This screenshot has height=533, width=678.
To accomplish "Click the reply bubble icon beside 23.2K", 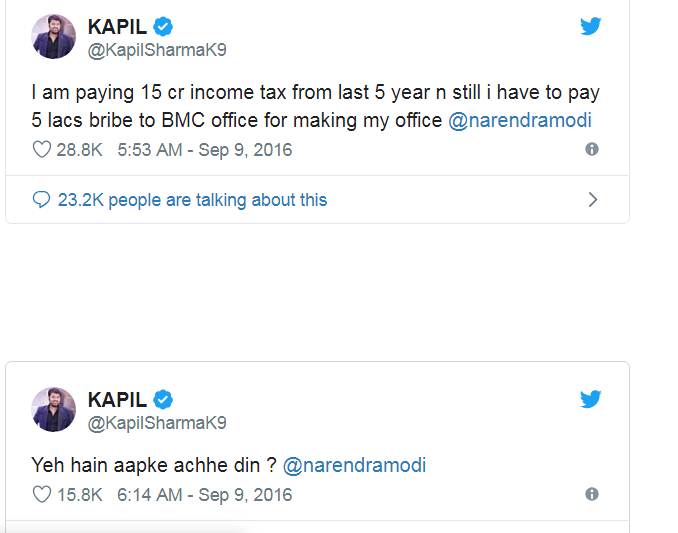I will 41,200.
